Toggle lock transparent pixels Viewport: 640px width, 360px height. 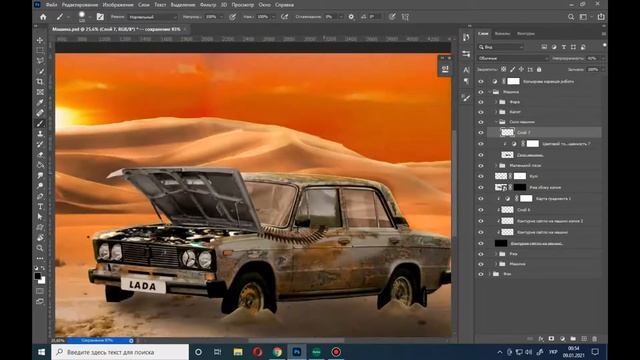point(504,70)
